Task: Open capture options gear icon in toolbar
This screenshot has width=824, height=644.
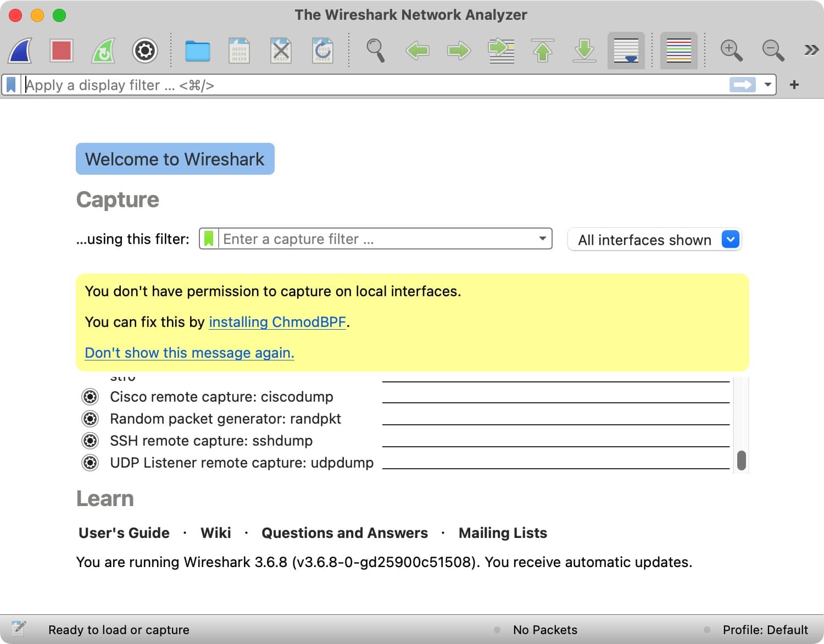Action: coord(145,51)
